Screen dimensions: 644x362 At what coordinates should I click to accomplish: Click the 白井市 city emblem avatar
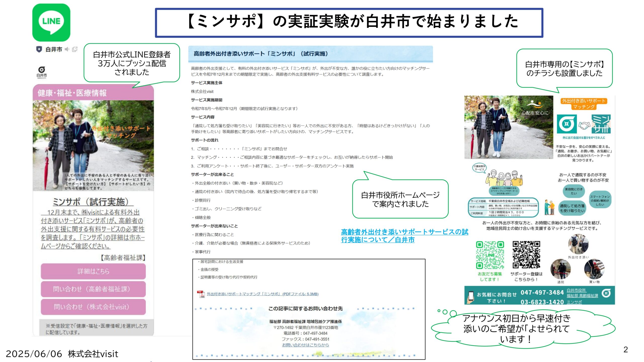coord(42,72)
